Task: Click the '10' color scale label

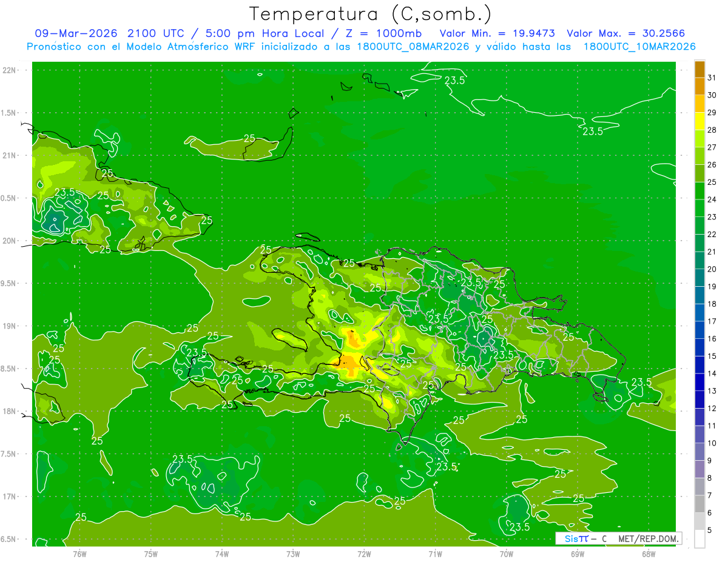Action: pyautogui.click(x=712, y=443)
